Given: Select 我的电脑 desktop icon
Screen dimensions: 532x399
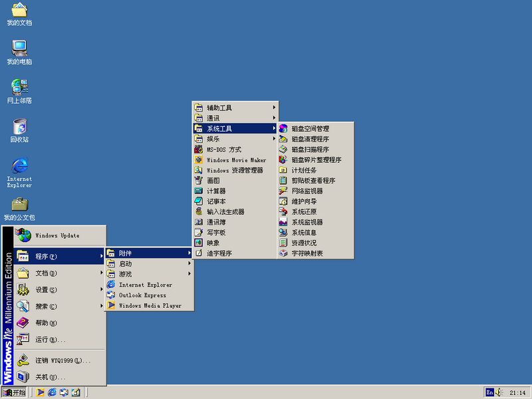Looking at the screenshot, I should [x=19, y=53].
